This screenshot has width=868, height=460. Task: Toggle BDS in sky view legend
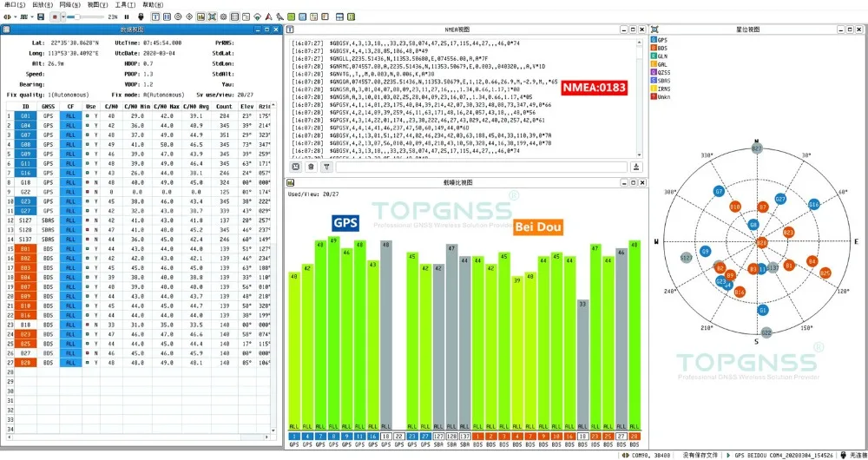click(660, 48)
